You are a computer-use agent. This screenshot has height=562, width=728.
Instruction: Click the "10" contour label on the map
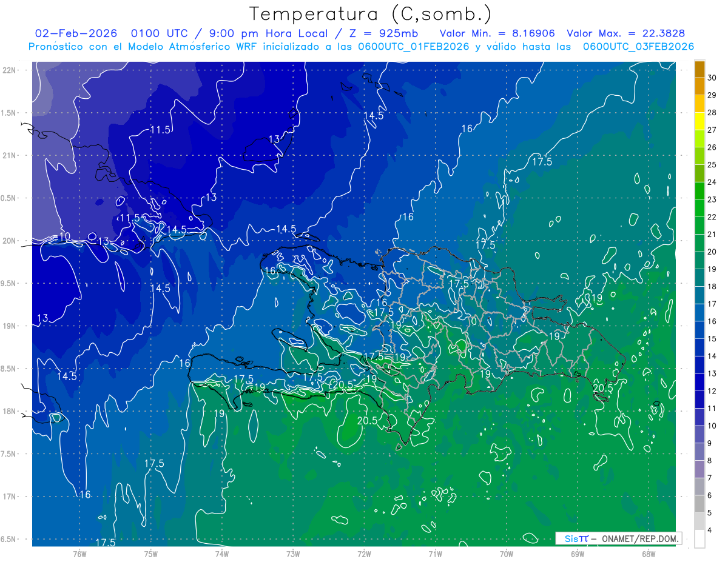coord(65,236)
